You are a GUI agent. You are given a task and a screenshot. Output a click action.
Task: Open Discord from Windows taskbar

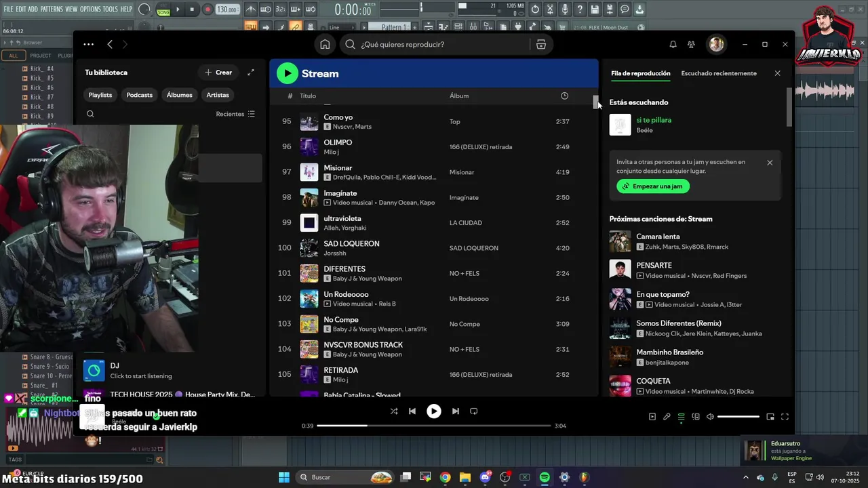point(485,477)
